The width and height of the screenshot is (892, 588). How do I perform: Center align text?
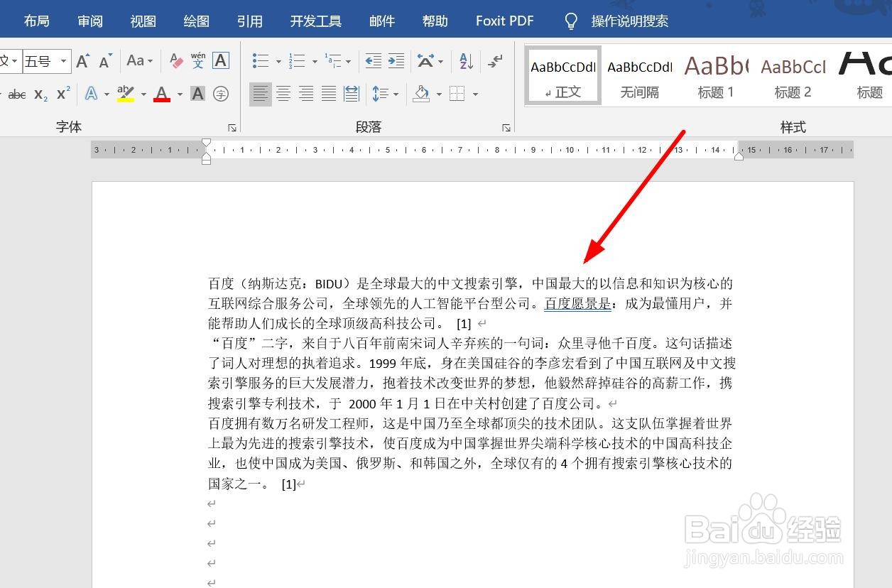pos(283,94)
